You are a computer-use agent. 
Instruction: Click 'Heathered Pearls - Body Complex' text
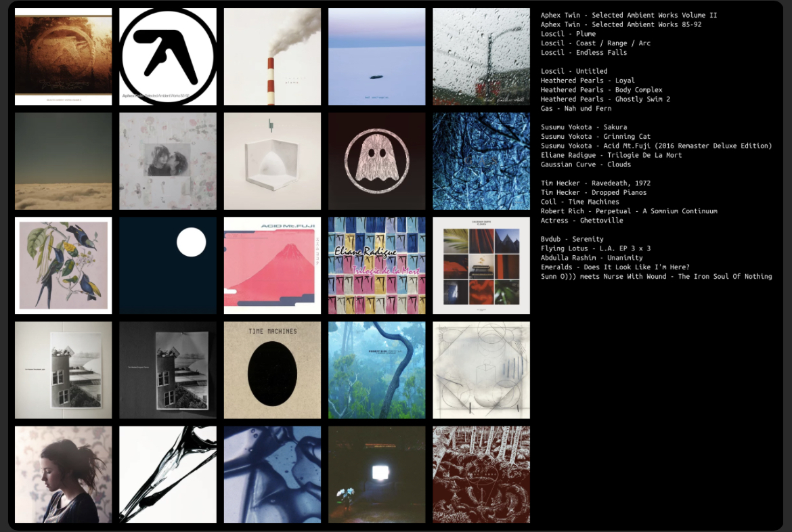click(x=602, y=90)
